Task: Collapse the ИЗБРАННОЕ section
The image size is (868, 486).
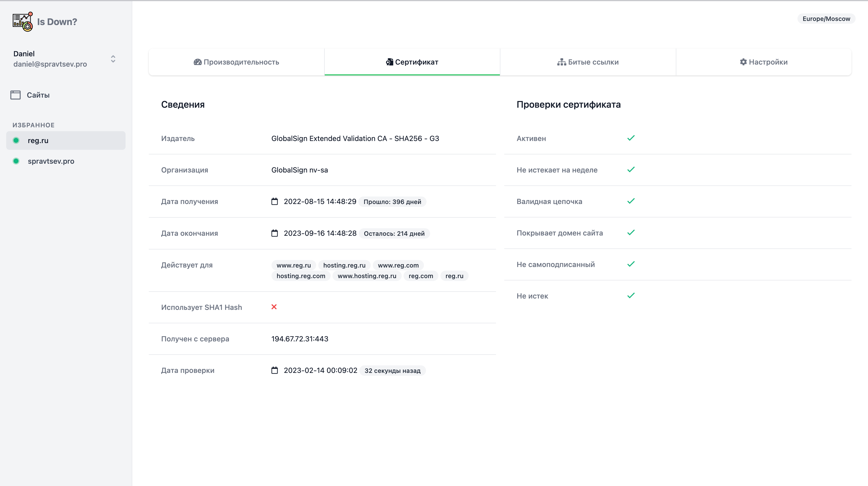Action: click(x=33, y=125)
